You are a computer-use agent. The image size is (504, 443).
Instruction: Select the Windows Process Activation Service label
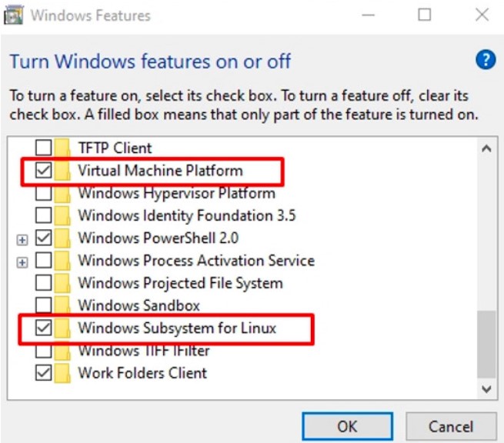(196, 261)
